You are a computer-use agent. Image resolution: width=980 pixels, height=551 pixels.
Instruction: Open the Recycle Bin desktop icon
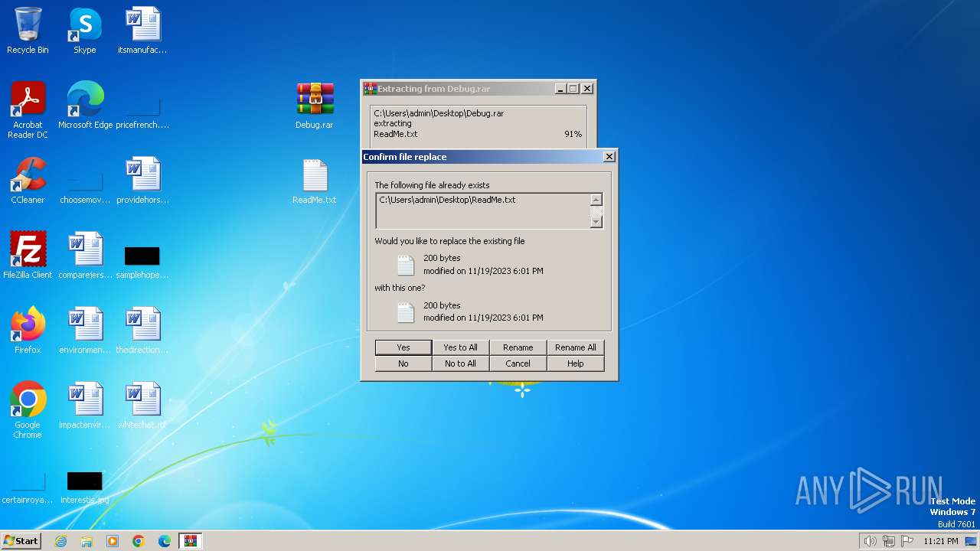28,31
